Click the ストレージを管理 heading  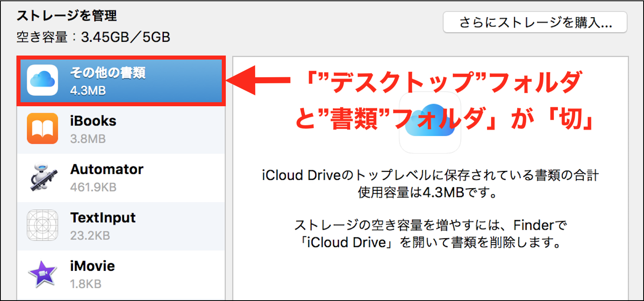pos(67,16)
